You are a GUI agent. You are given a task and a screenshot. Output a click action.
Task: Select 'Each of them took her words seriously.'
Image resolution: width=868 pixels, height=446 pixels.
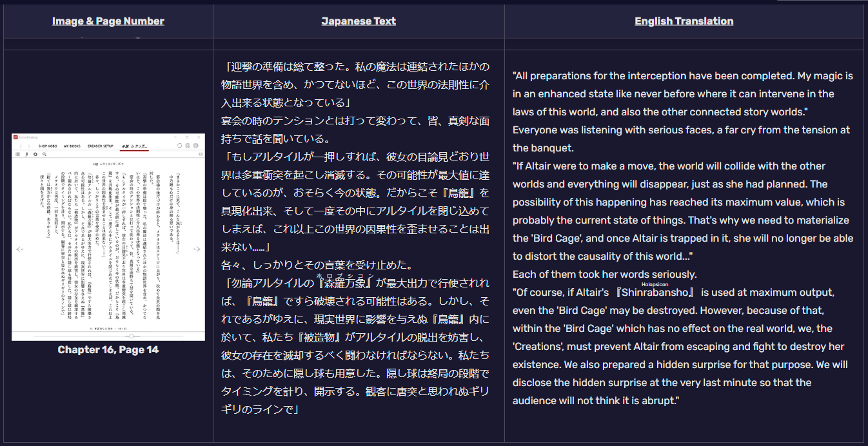[x=605, y=274]
